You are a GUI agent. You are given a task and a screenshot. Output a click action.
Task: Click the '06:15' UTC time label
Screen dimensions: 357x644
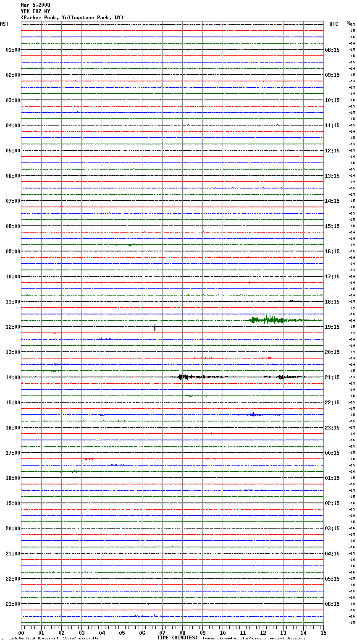(332, 604)
